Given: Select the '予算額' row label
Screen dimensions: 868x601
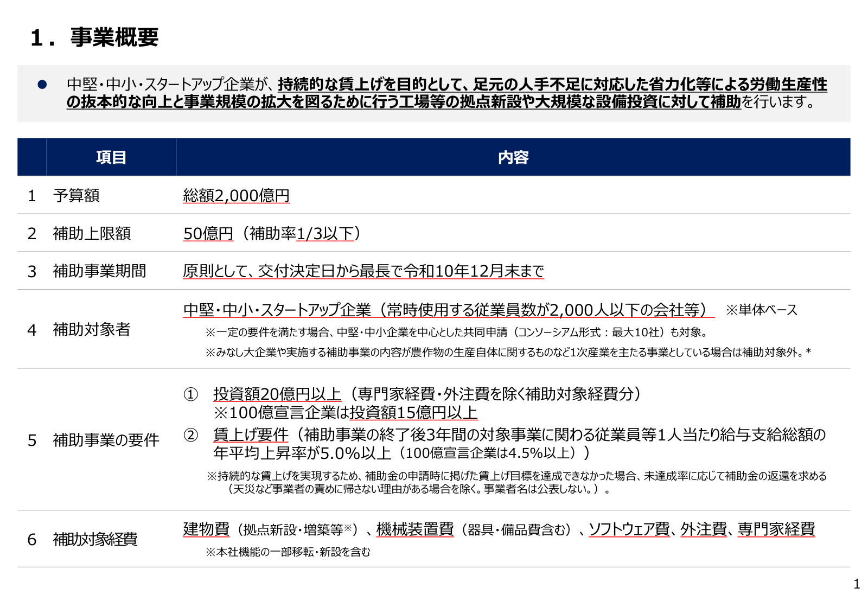Looking at the screenshot, I should pos(76,195).
